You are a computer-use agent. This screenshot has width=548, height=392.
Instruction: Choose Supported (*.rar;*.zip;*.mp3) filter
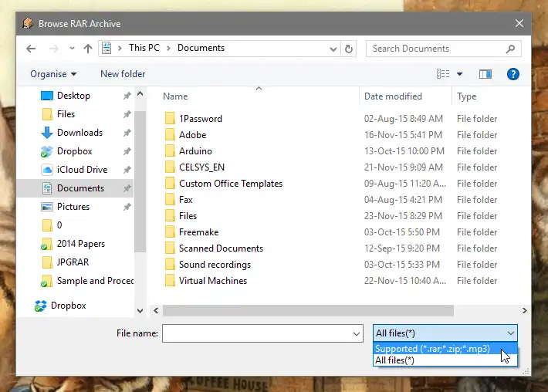click(x=445, y=349)
